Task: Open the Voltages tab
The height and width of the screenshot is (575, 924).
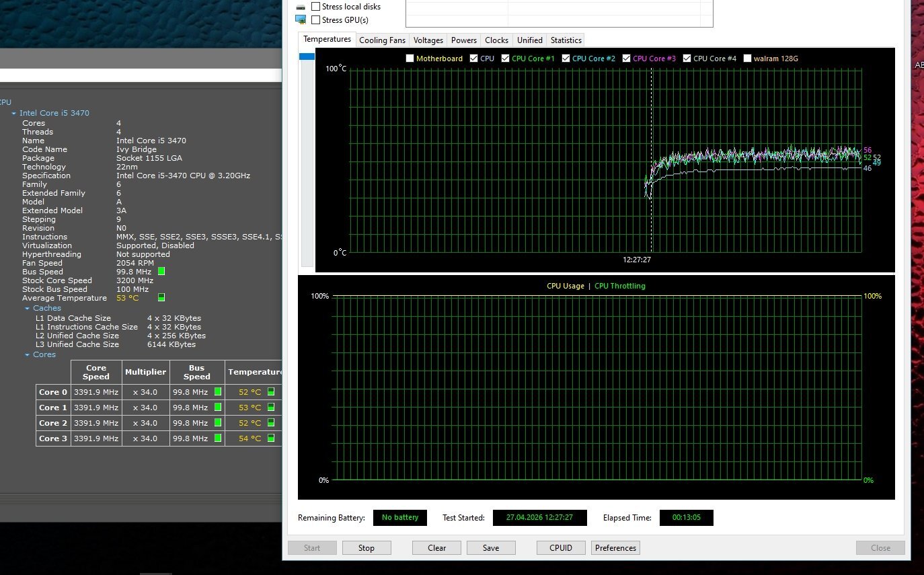Action: [x=428, y=40]
